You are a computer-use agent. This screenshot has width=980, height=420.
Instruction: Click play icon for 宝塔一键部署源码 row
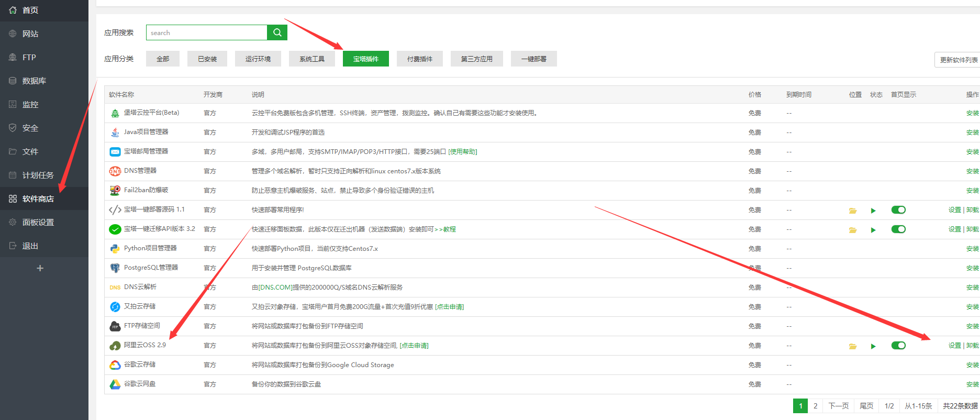[x=873, y=211]
